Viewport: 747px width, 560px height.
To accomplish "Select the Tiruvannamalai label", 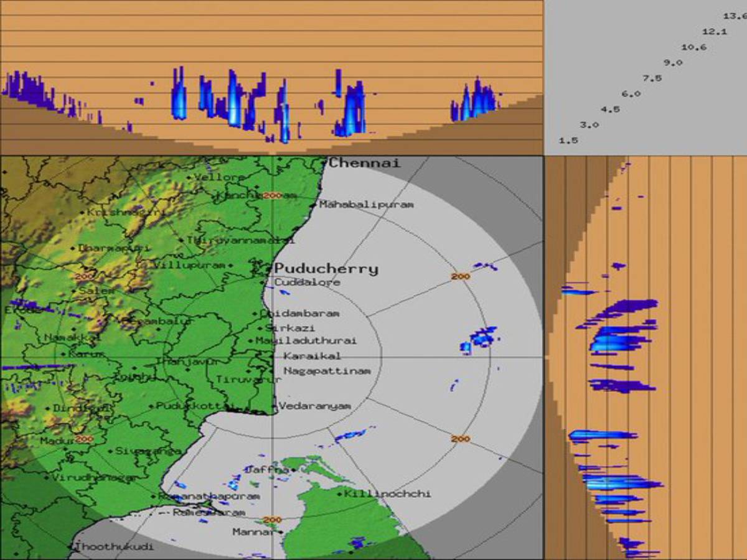I will [240, 240].
